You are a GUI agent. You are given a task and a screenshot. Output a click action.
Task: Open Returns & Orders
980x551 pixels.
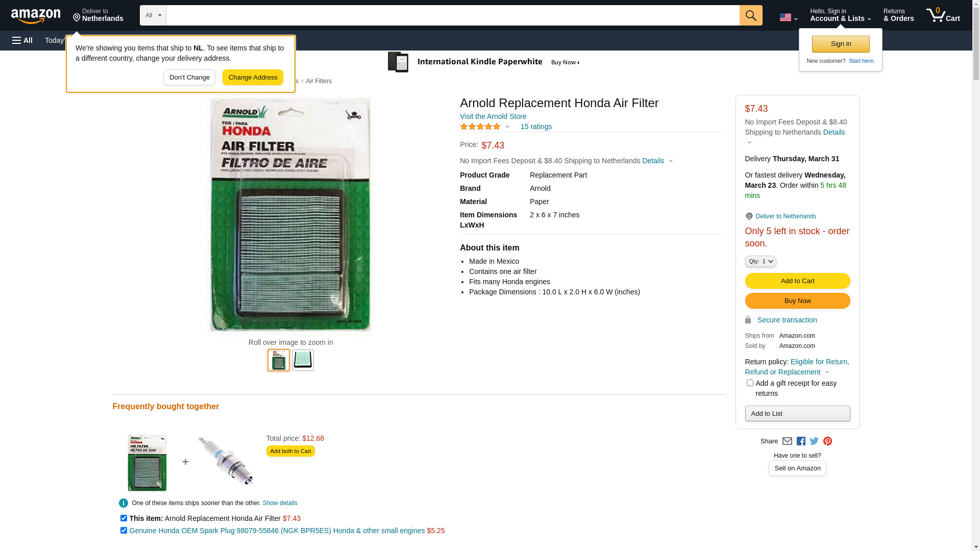tap(898, 15)
